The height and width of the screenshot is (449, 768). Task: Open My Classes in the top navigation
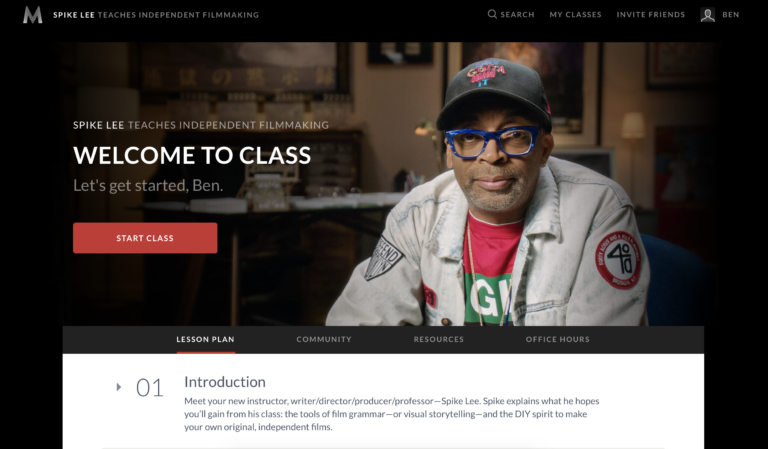click(x=576, y=15)
